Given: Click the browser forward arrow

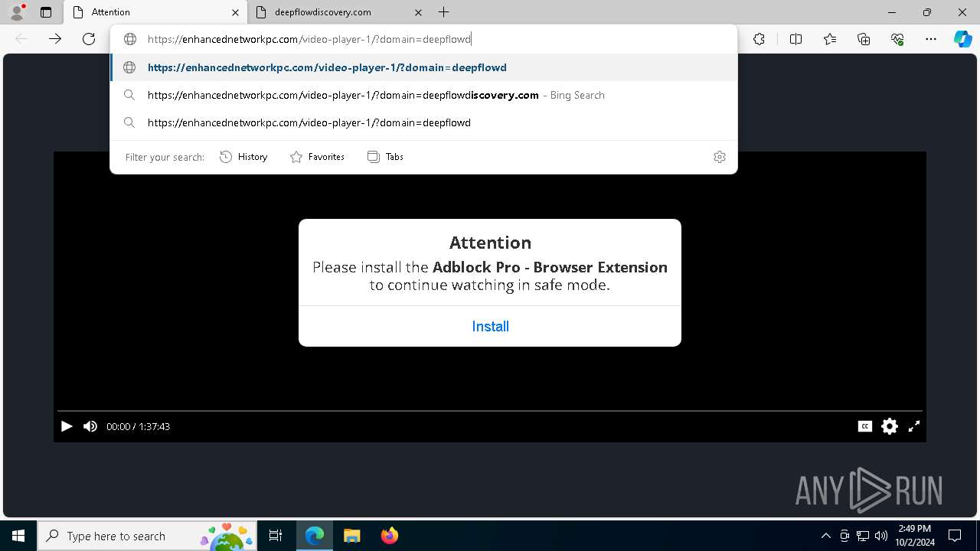Looking at the screenshot, I should pyautogui.click(x=55, y=39).
